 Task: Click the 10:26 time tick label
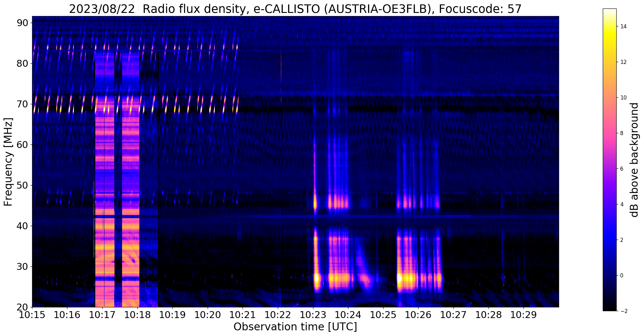tap(418, 315)
